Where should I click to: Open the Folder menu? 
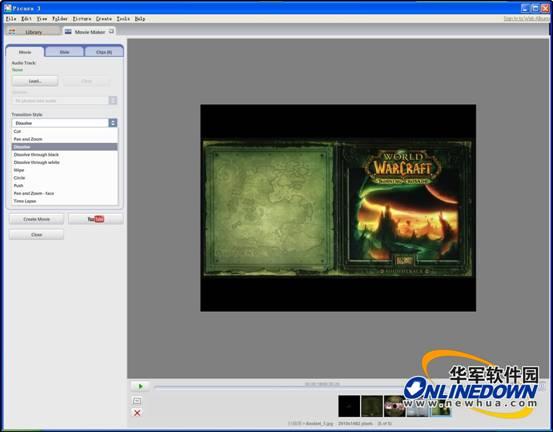tap(60, 19)
